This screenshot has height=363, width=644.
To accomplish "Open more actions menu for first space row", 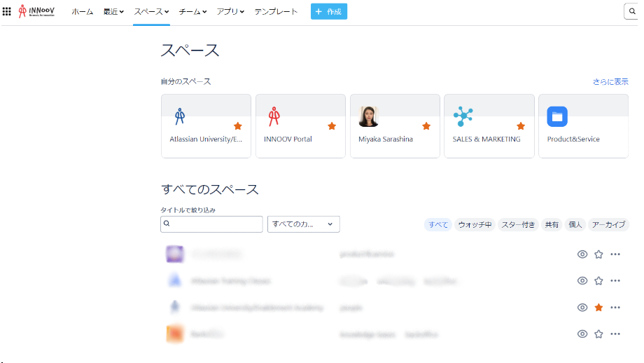I will (615, 254).
